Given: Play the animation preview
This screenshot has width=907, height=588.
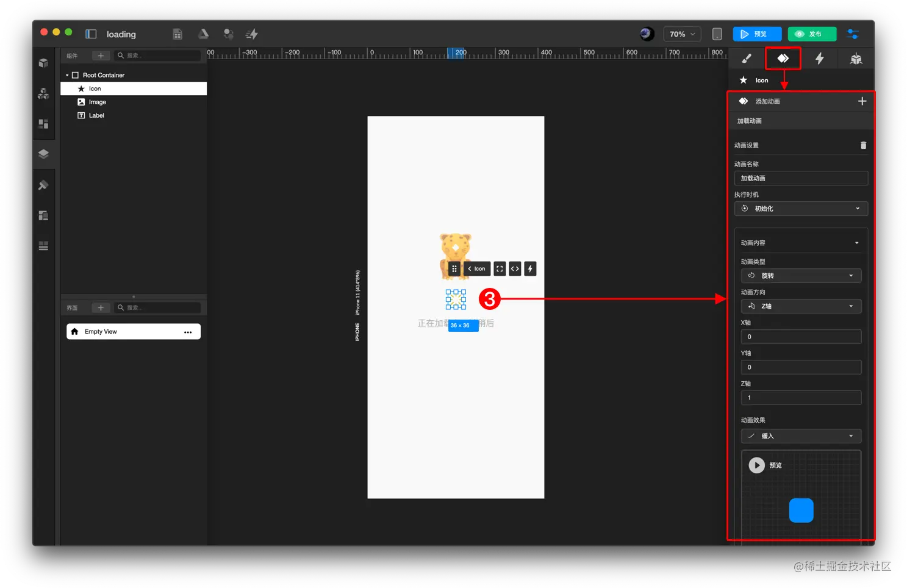Looking at the screenshot, I should pos(756,465).
